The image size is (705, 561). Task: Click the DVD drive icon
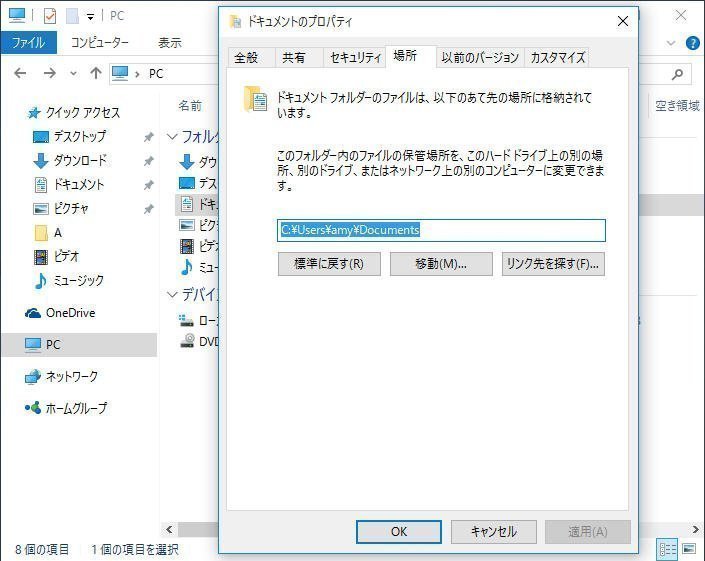187,341
